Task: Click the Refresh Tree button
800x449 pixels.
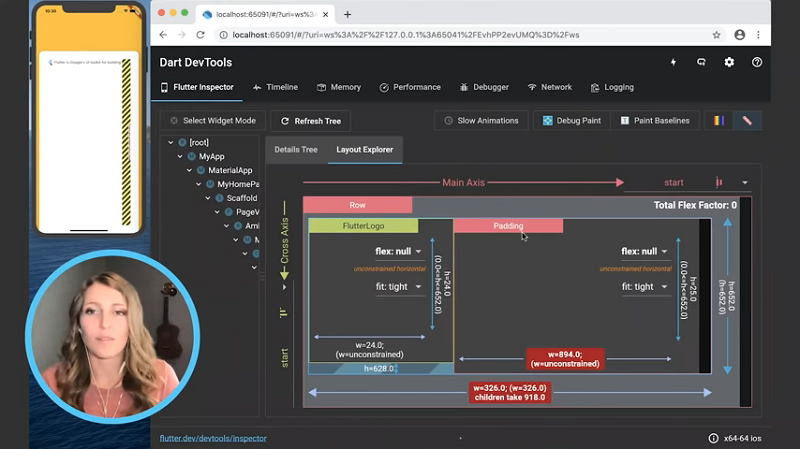Action: [311, 121]
